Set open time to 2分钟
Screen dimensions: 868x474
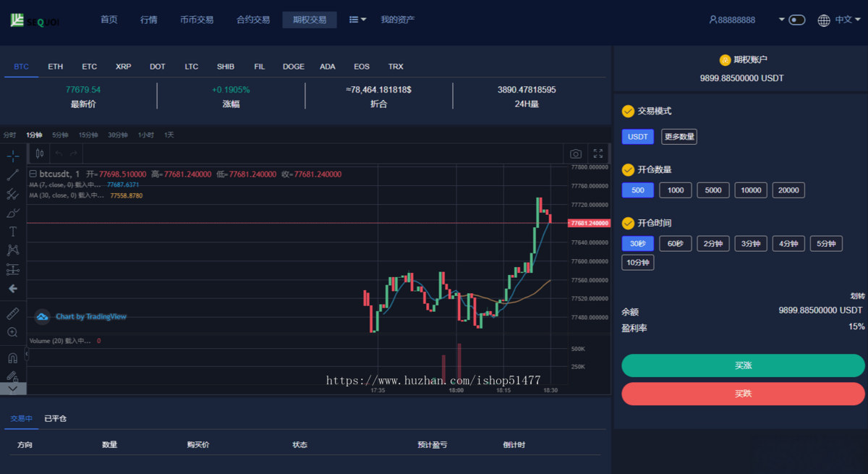coord(713,244)
